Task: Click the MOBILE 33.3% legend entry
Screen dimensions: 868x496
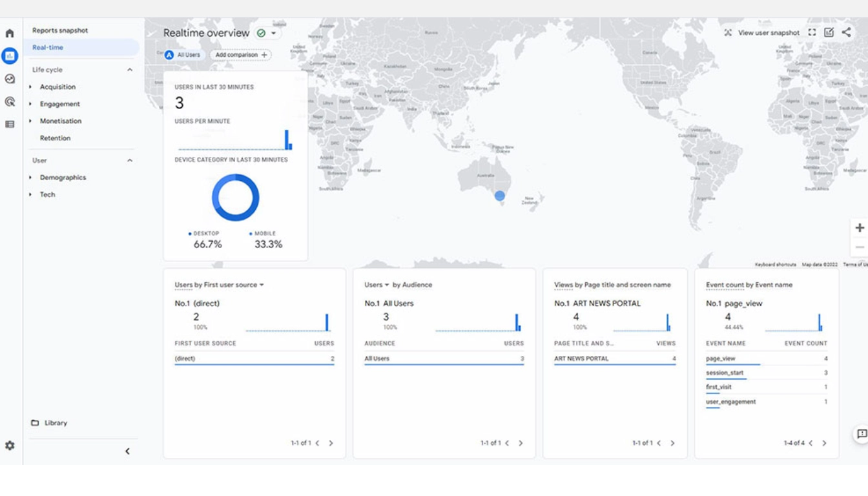Action: [265, 240]
